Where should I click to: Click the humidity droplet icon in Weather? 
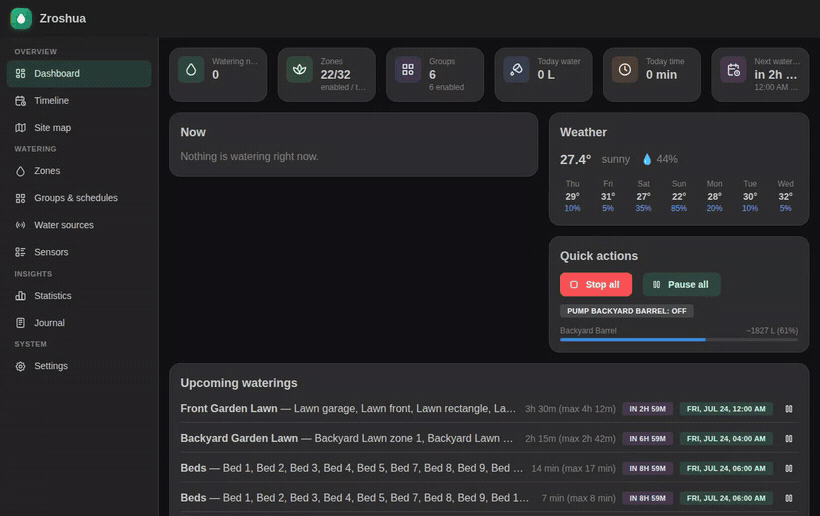point(647,159)
